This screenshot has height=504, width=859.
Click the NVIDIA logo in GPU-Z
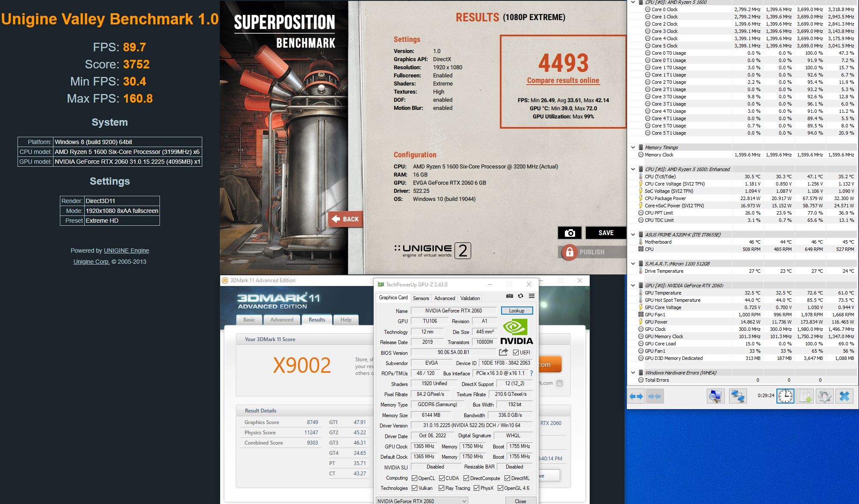tap(517, 332)
